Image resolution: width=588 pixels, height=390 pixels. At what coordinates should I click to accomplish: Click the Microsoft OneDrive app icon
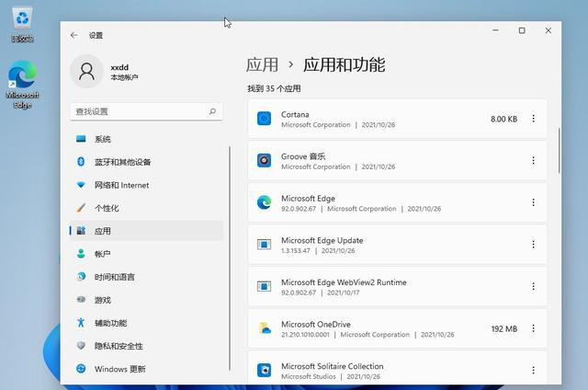pyautogui.click(x=264, y=328)
